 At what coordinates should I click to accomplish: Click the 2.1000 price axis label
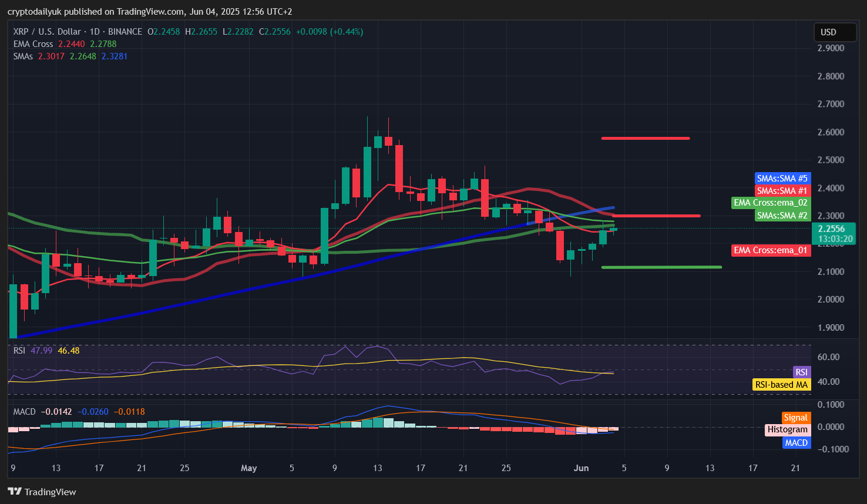click(831, 272)
